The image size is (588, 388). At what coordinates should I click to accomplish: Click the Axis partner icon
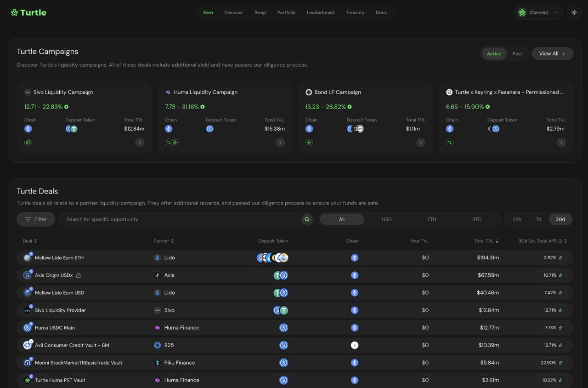point(158,275)
